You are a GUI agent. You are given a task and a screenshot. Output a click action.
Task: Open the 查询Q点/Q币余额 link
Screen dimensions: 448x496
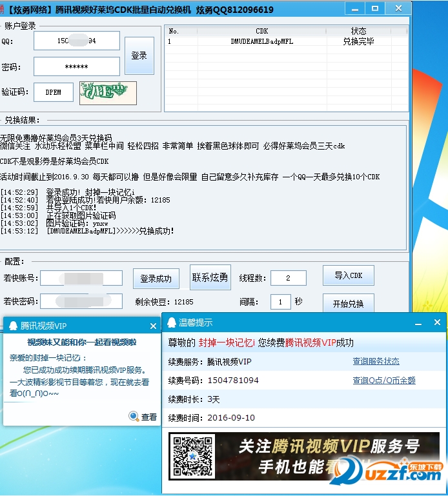pyautogui.click(x=384, y=381)
